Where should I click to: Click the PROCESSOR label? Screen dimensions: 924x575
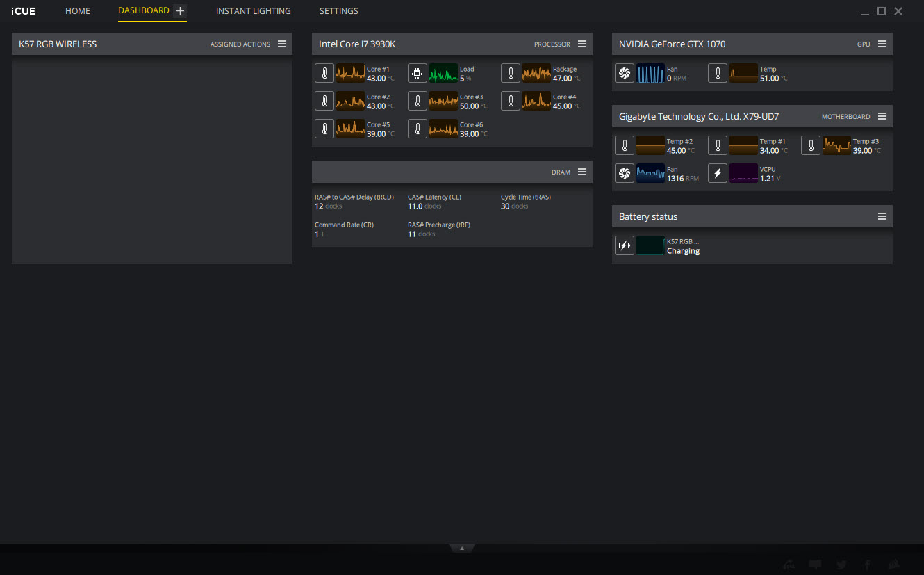click(552, 44)
